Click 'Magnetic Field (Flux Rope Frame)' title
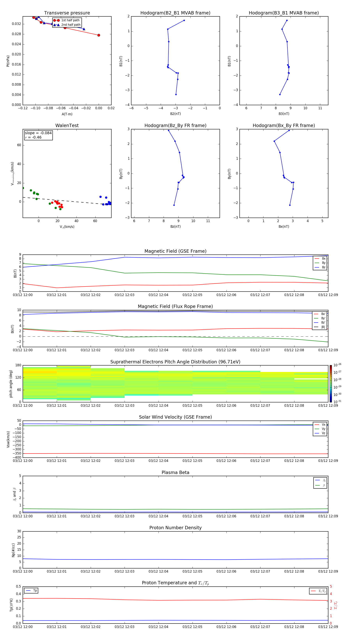The height and width of the screenshot is (644, 351). click(x=175, y=307)
